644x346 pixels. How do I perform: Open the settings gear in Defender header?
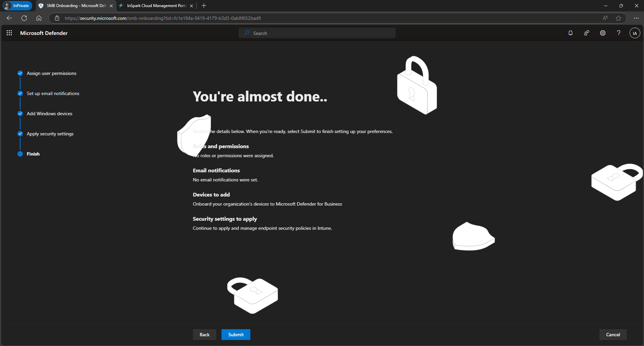point(603,33)
